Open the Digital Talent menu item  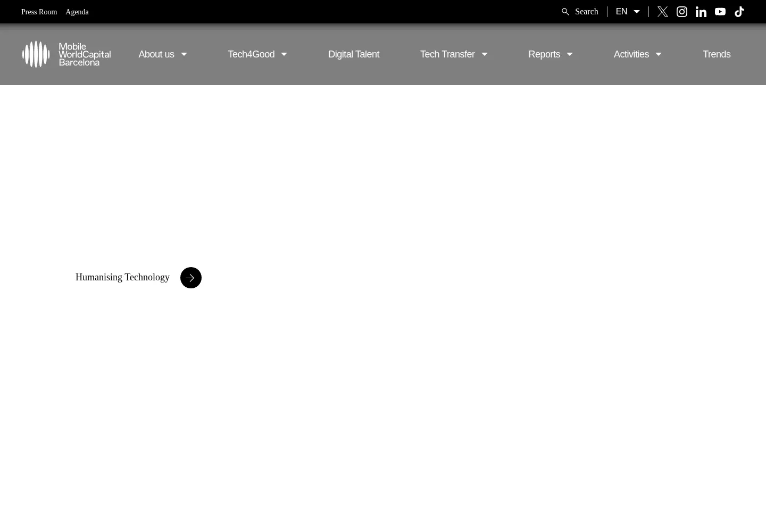pyautogui.click(x=354, y=54)
